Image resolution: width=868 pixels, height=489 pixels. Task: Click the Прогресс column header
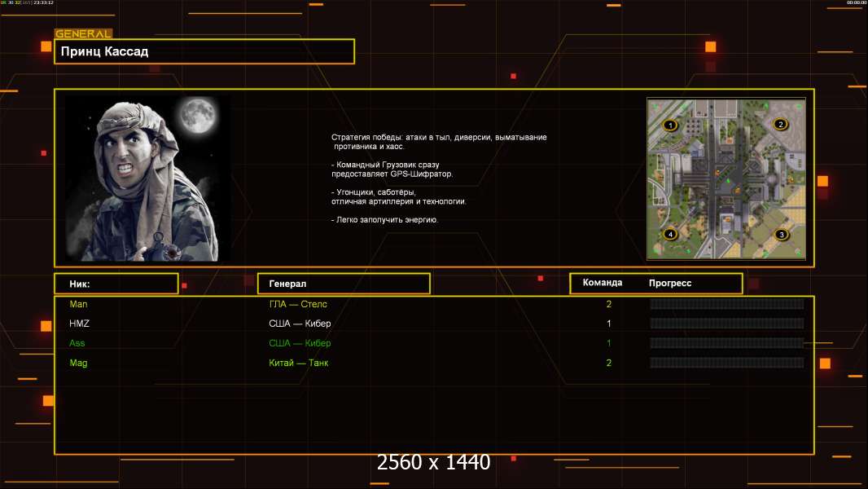point(669,283)
